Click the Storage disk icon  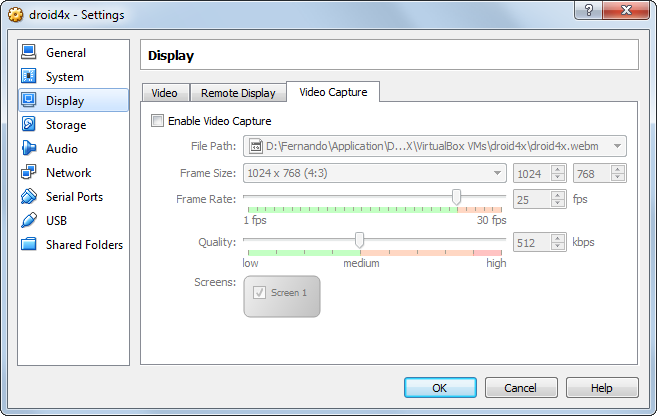[29, 124]
